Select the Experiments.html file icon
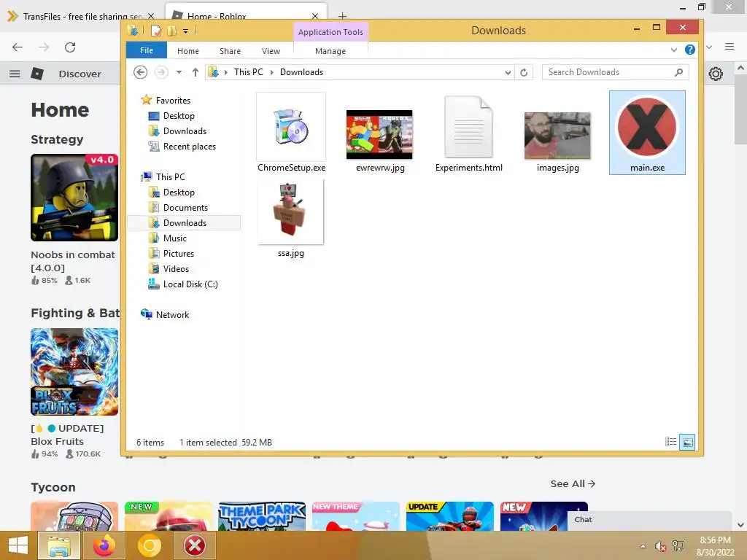Viewport: 747px width, 560px height. click(x=469, y=127)
